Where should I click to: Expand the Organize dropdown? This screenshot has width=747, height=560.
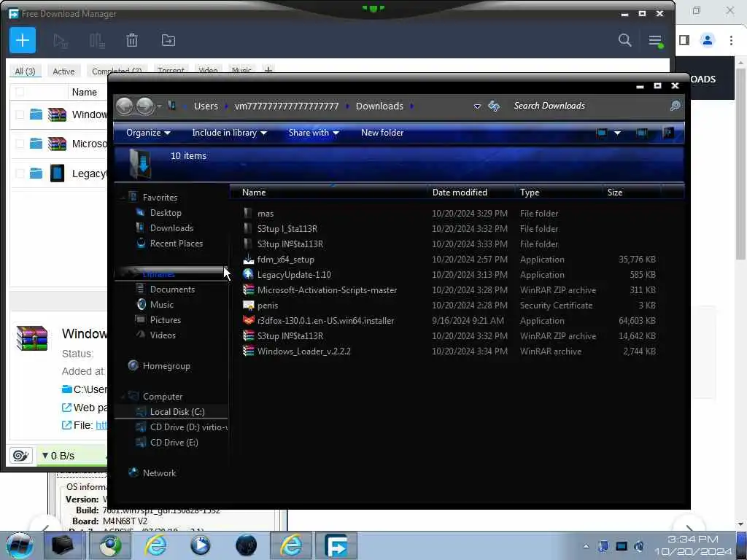coord(148,133)
